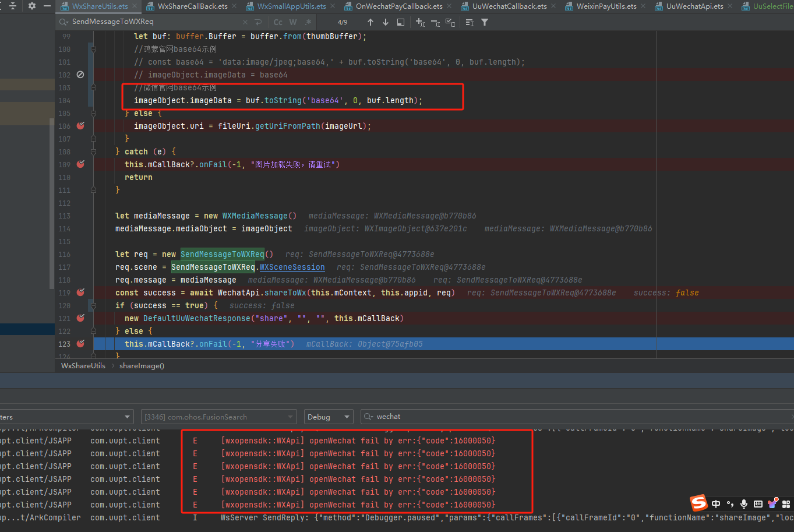Click shareImage() in the breadcrumb bar
The width and height of the screenshot is (794, 532).
tap(142, 366)
